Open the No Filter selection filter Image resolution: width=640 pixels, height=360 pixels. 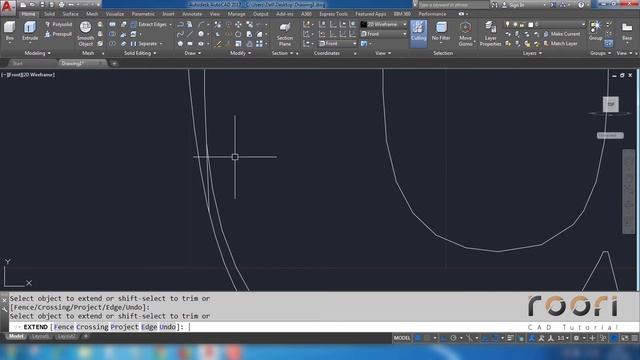[441, 32]
